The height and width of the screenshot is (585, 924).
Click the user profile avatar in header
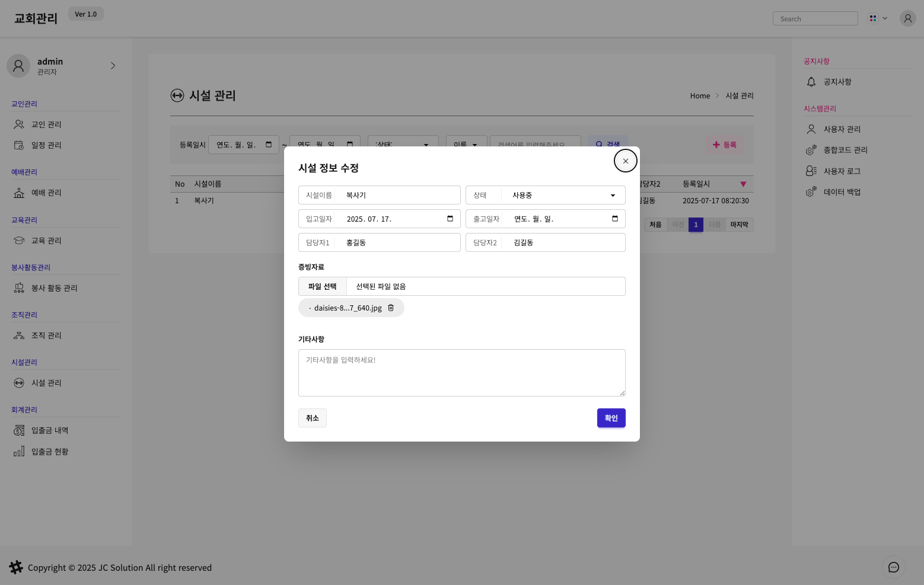point(907,18)
